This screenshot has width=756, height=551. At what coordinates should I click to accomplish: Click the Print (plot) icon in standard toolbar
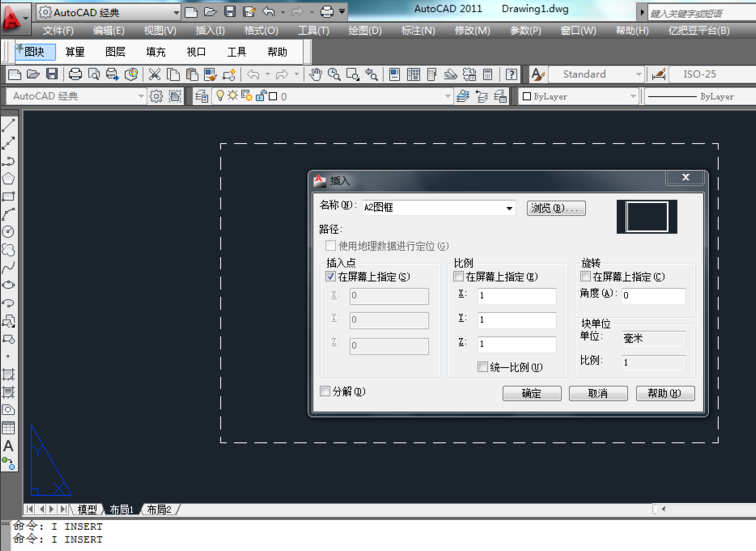pyautogui.click(x=75, y=74)
